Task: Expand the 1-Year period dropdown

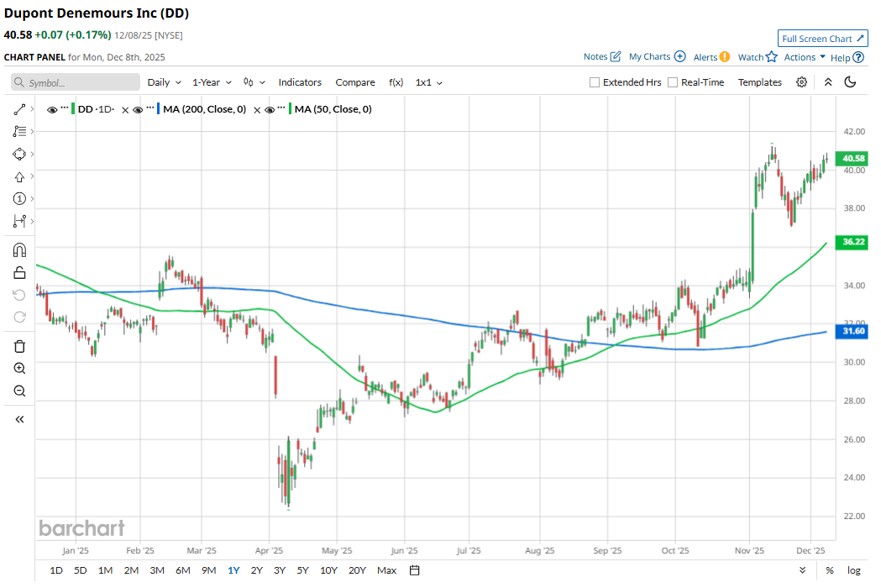Action: point(212,82)
